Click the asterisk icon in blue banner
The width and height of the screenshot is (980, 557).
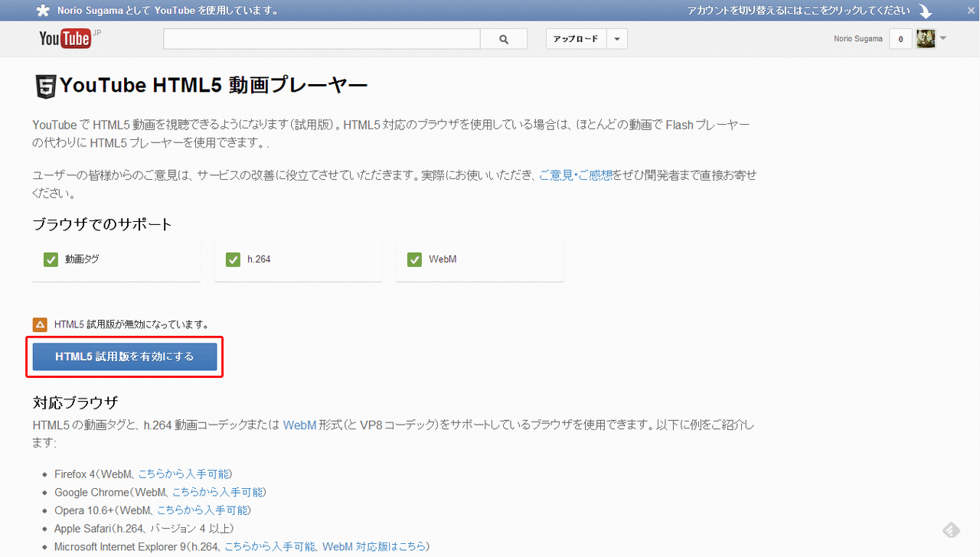pyautogui.click(x=43, y=11)
